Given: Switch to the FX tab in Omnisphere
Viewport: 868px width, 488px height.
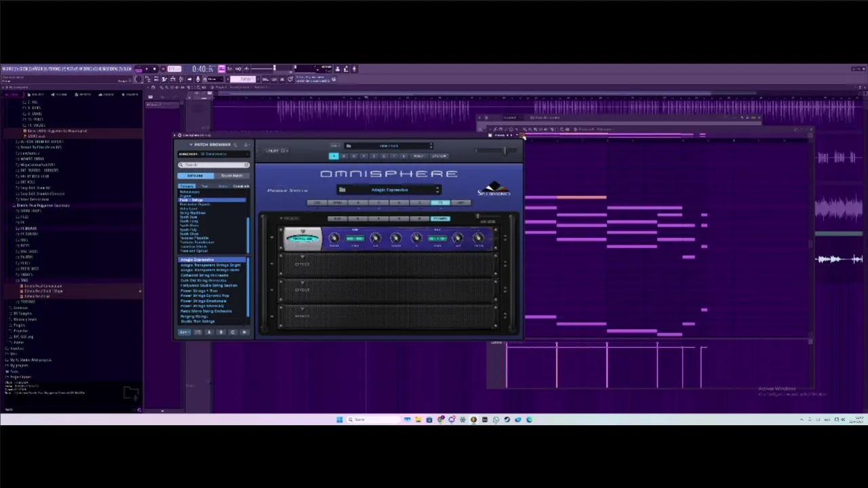Looking at the screenshot, I should point(440,203).
